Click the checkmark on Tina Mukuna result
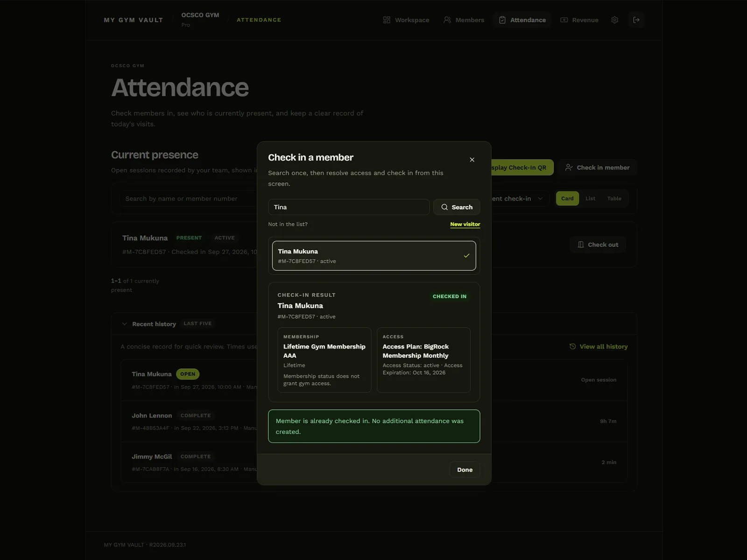 pos(466,256)
